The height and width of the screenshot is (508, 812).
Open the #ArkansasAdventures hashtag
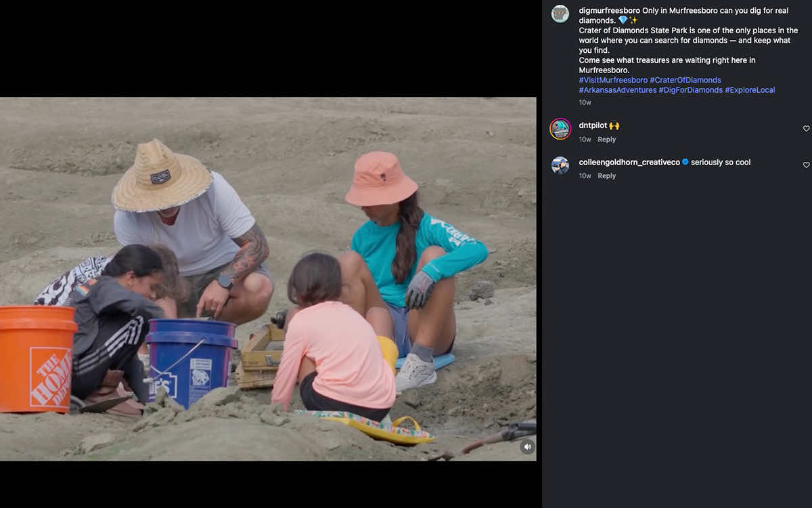(x=618, y=90)
